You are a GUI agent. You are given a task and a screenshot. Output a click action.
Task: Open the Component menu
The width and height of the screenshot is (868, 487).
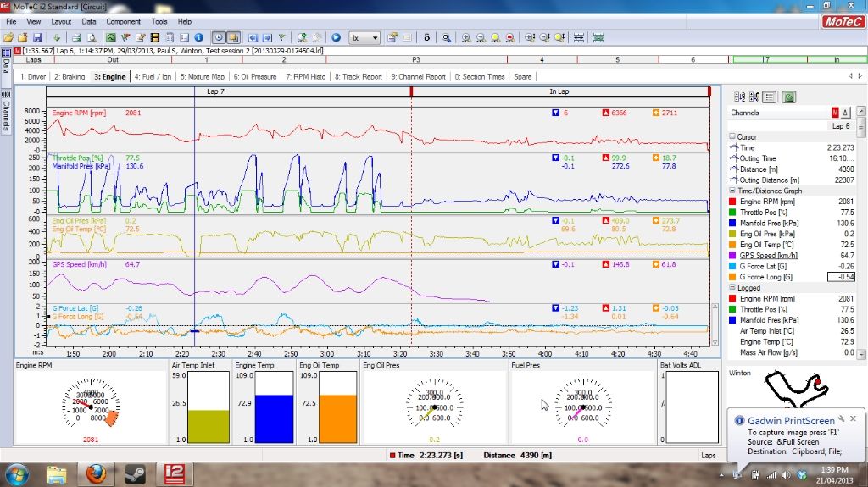point(124,21)
